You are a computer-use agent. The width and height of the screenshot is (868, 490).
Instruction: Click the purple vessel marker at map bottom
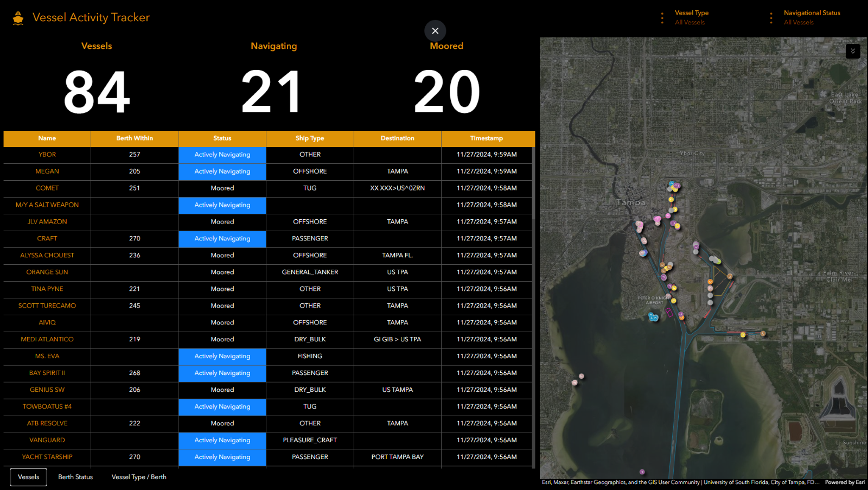642,472
